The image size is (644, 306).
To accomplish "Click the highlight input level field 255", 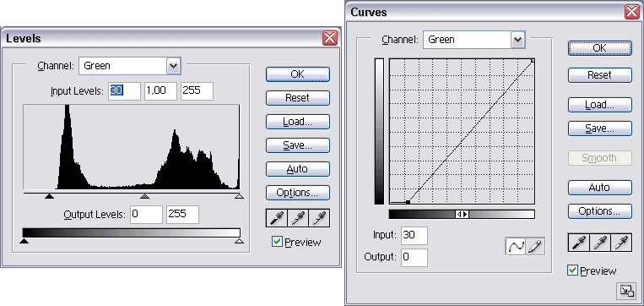I will coord(197,91).
